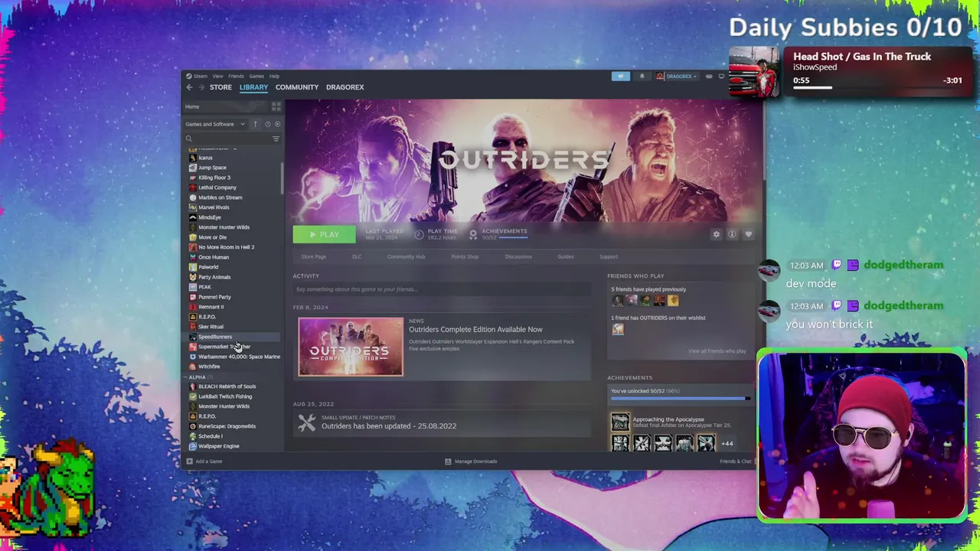Click the wishlist friend's avatar

[618, 329]
